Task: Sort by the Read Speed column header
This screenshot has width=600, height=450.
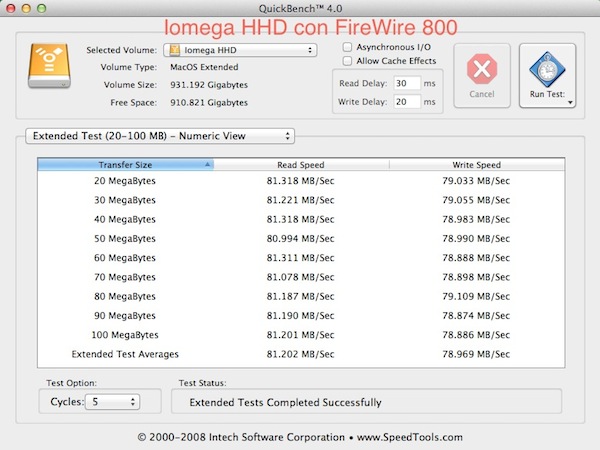Action: tap(301, 165)
